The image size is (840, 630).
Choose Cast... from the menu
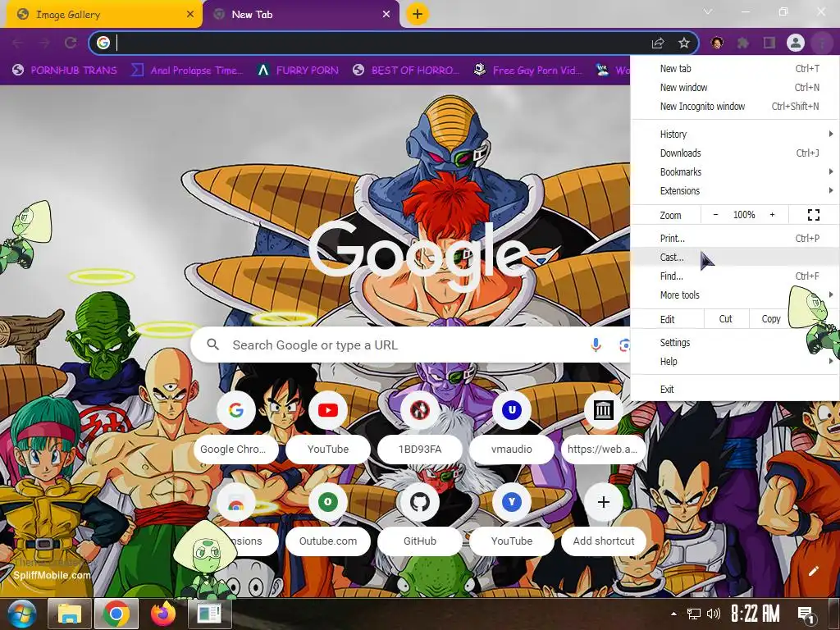(734, 257)
